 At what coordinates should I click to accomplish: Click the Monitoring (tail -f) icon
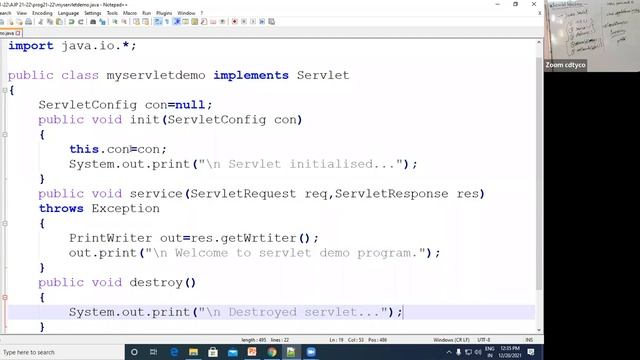tap(222, 22)
